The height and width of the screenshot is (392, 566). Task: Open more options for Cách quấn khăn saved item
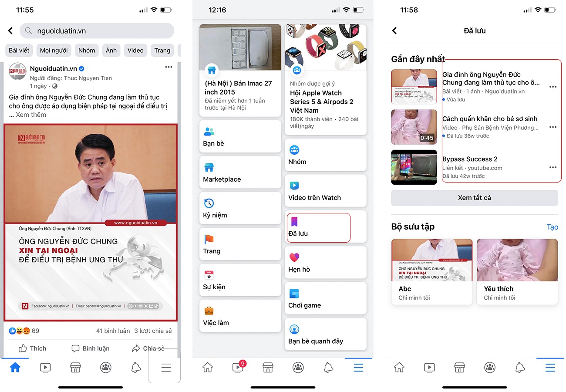click(x=553, y=127)
